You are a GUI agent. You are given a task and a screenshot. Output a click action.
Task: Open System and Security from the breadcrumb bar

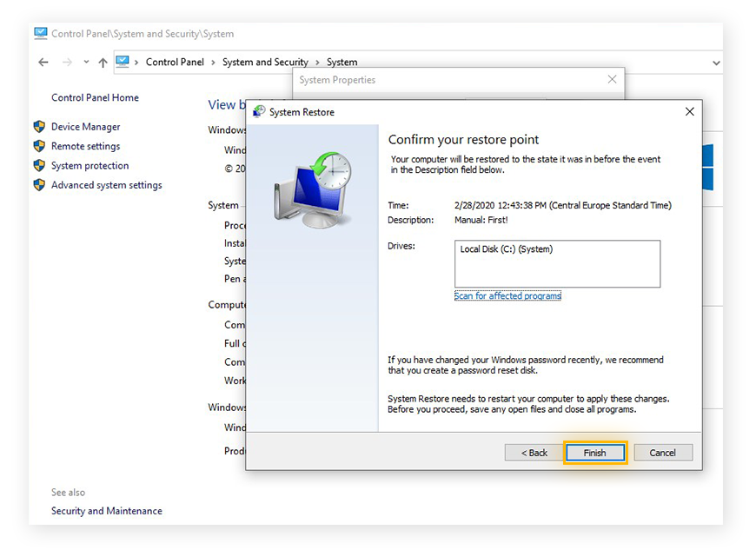pos(265,62)
